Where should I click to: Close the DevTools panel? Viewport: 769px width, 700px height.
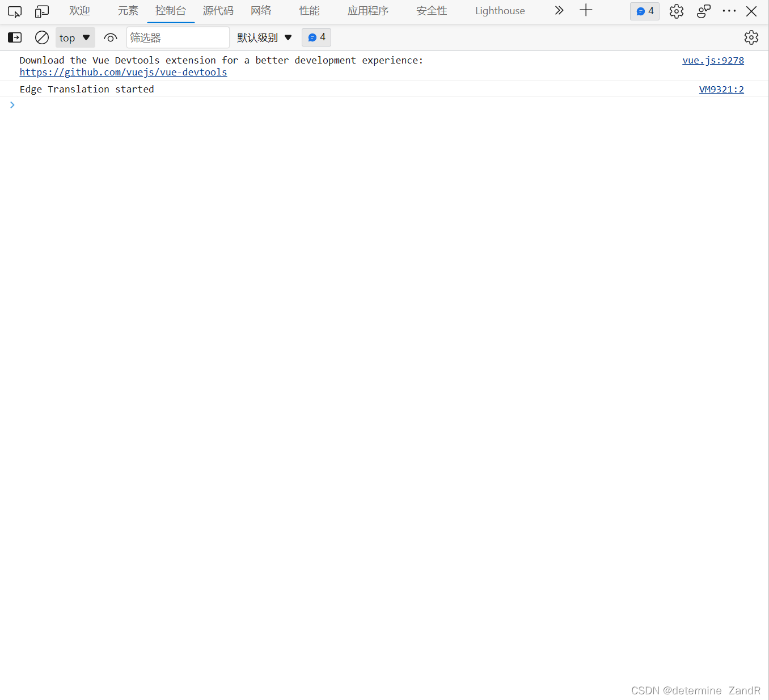click(x=751, y=11)
